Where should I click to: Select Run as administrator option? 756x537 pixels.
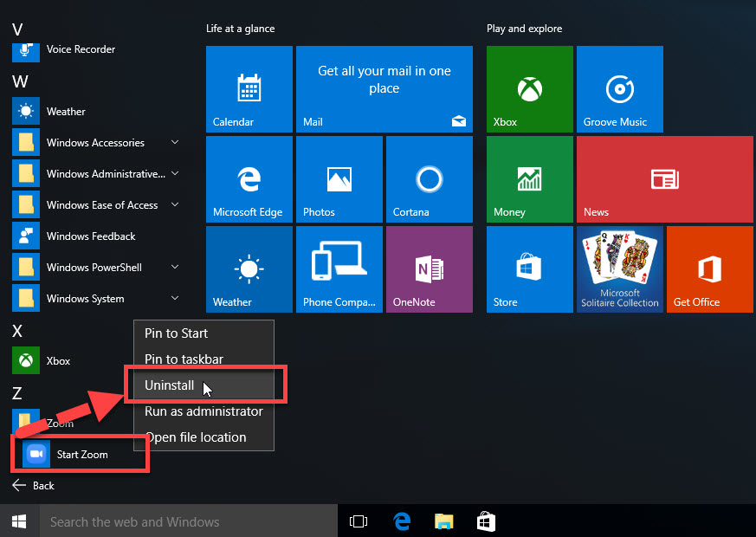point(204,411)
